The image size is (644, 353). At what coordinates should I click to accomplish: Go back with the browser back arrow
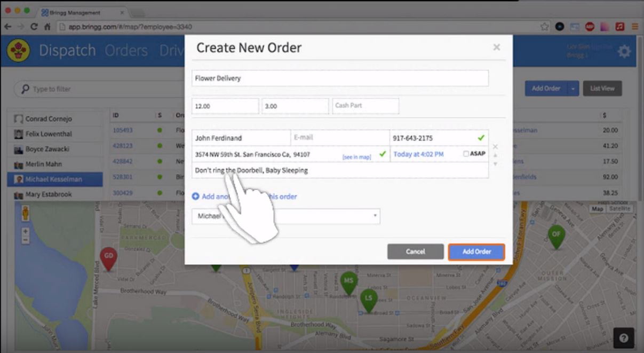click(x=8, y=26)
